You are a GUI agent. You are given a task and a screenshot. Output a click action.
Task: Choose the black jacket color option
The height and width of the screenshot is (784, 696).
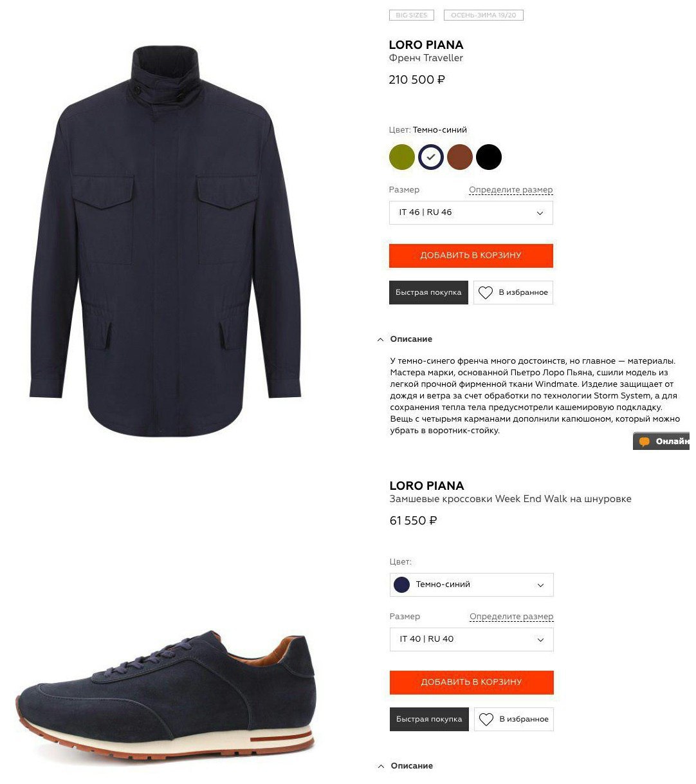tap(489, 157)
